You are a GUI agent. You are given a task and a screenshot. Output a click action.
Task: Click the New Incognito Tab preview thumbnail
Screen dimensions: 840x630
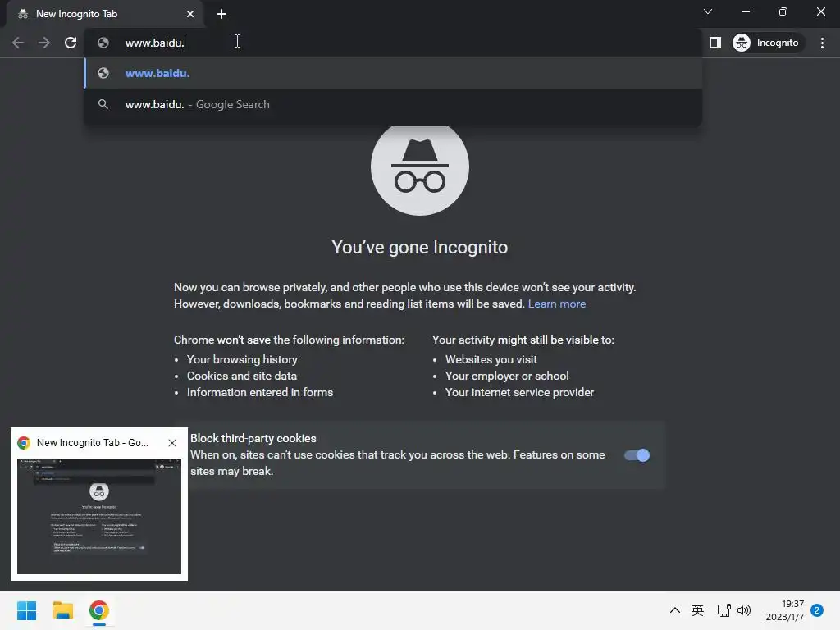99,516
